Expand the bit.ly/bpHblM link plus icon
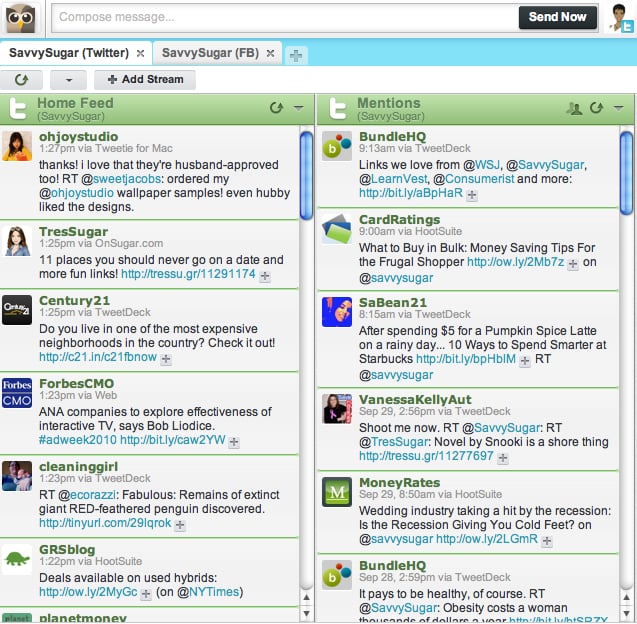637x624 pixels. pos(525,361)
